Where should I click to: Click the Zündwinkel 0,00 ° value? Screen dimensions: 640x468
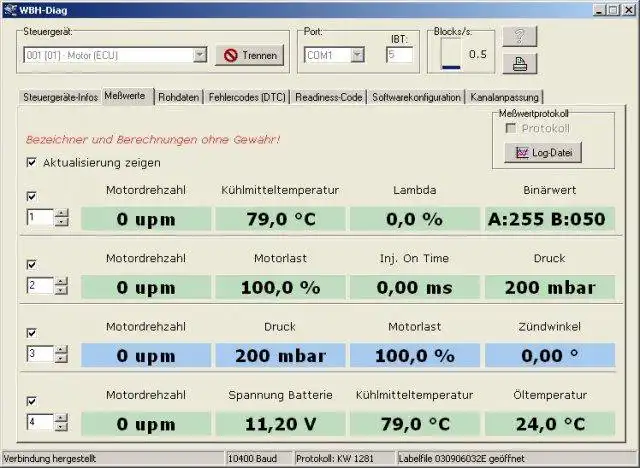click(x=549, y=355)
